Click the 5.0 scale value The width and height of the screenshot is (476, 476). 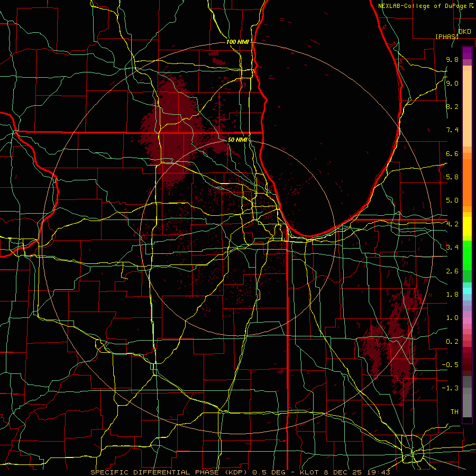452,200
